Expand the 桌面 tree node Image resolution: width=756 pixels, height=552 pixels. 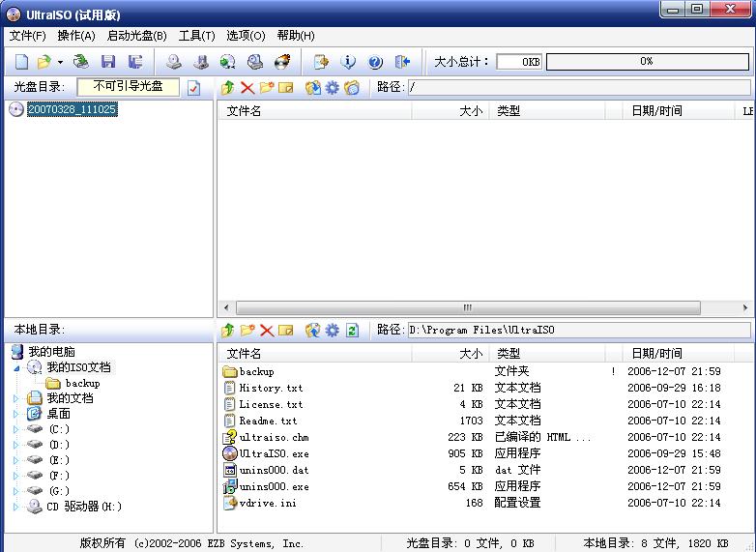pyautogui.click(x=15, y=414)
